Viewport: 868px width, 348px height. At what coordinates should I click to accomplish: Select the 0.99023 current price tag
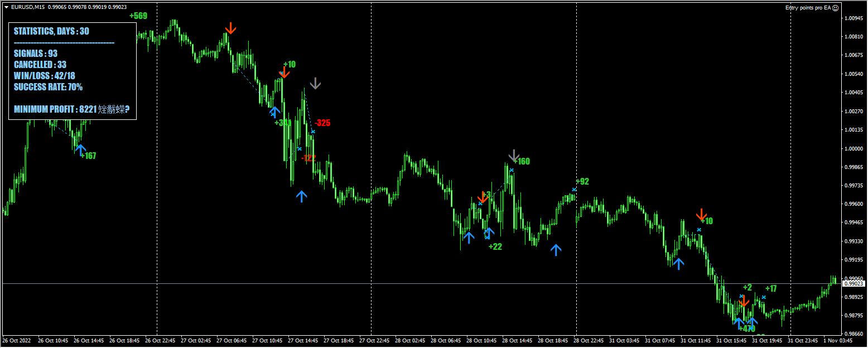pyautogui.click(x=853, y=284)
